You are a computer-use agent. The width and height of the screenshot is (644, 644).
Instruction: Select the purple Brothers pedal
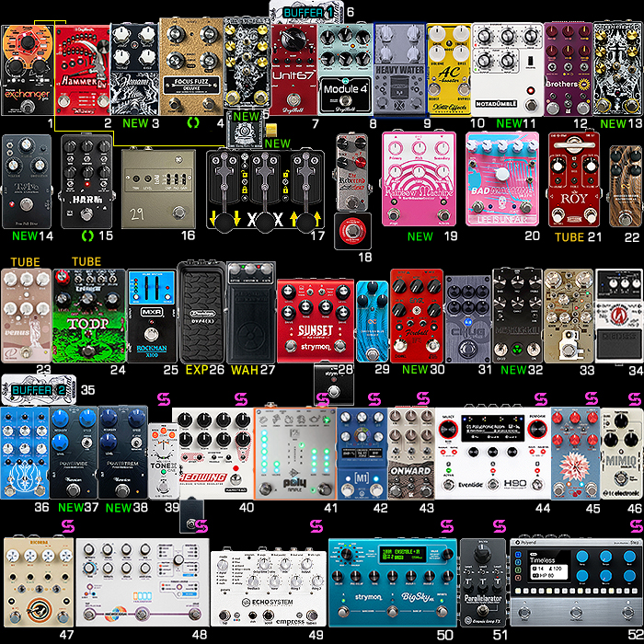[x=568, y=69]
